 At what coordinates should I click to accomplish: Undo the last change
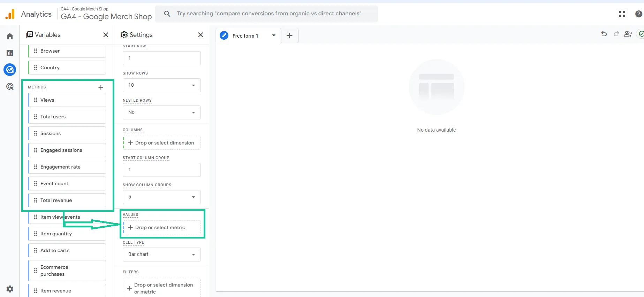tap(604, 34)
